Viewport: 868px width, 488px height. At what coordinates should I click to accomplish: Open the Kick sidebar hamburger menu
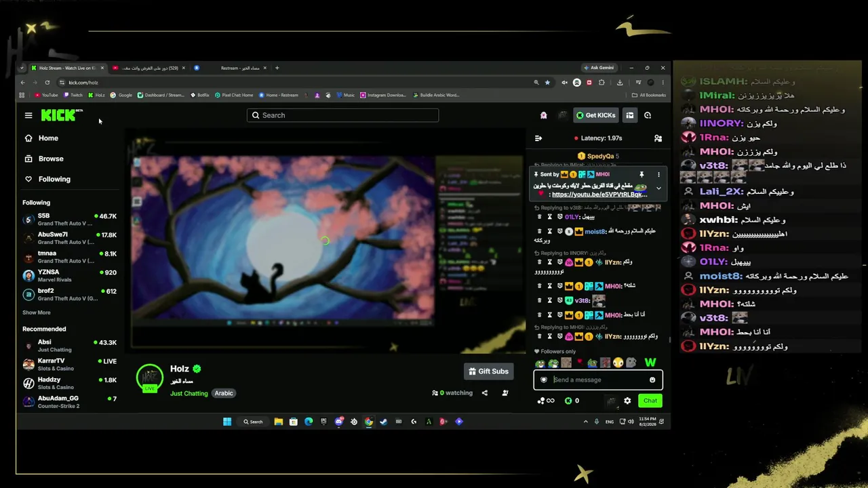tap(28, 115)
